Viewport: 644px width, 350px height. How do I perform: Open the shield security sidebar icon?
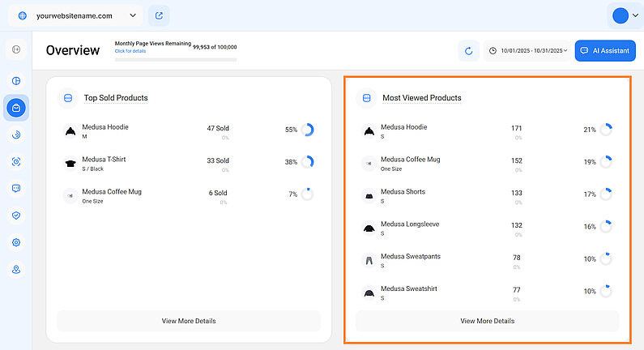coord(16,216)
